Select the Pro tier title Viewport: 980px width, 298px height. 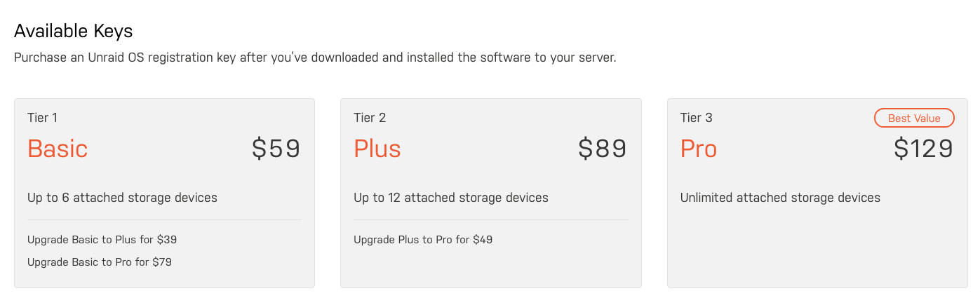(x=699, y=149)
